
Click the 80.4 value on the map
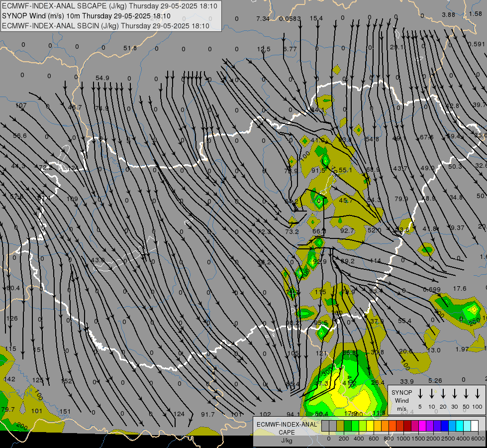13,288
